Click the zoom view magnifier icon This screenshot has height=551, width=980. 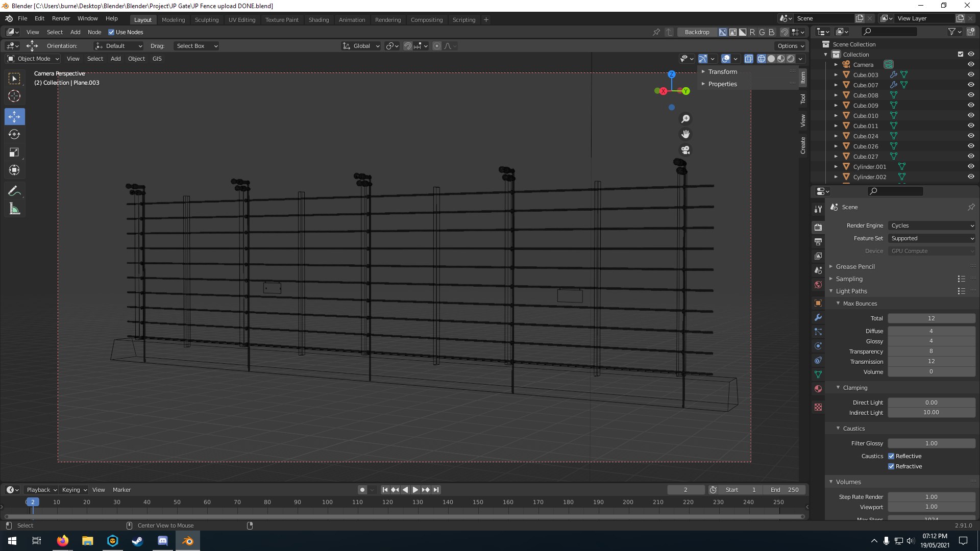click(685, 119)
